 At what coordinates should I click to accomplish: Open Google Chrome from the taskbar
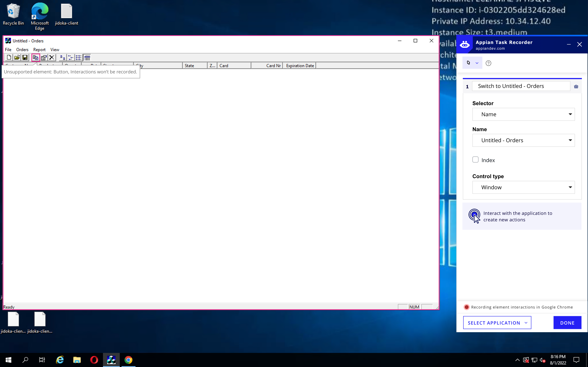pos(128,360)
